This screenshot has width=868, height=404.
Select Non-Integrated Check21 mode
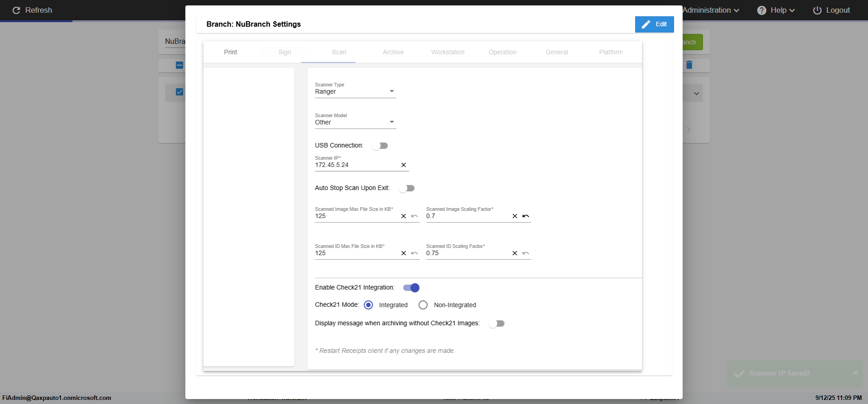pyautogui.click(x=423, y=305)
